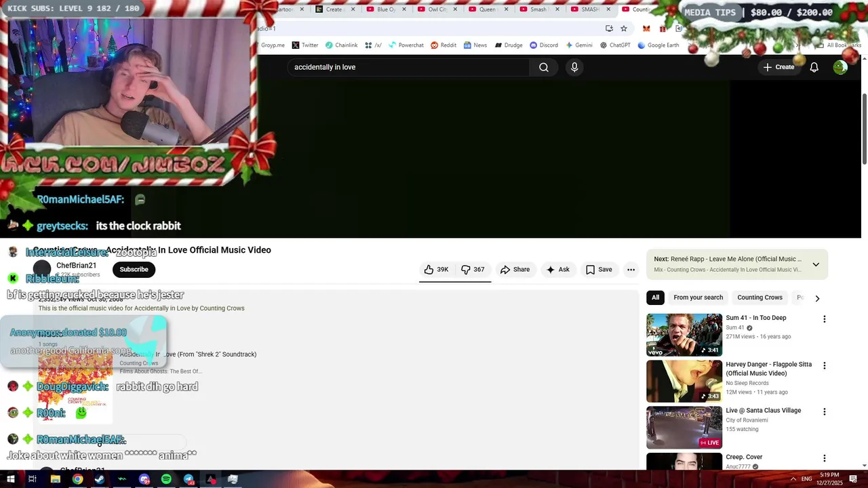Click the YouTube search magnifier button
This screenshot has width=868, height=488.
coord(544,67)
